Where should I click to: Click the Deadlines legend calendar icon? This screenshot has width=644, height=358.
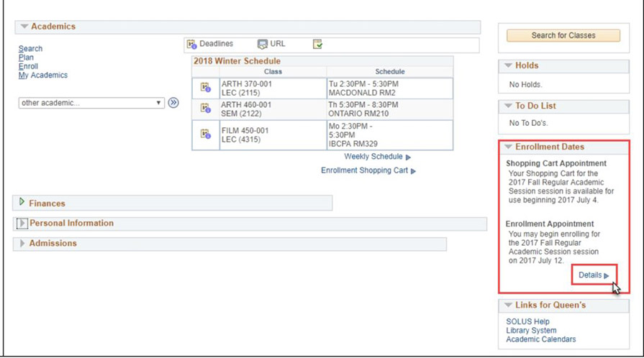pyautogui.click(x=192, y=45)
